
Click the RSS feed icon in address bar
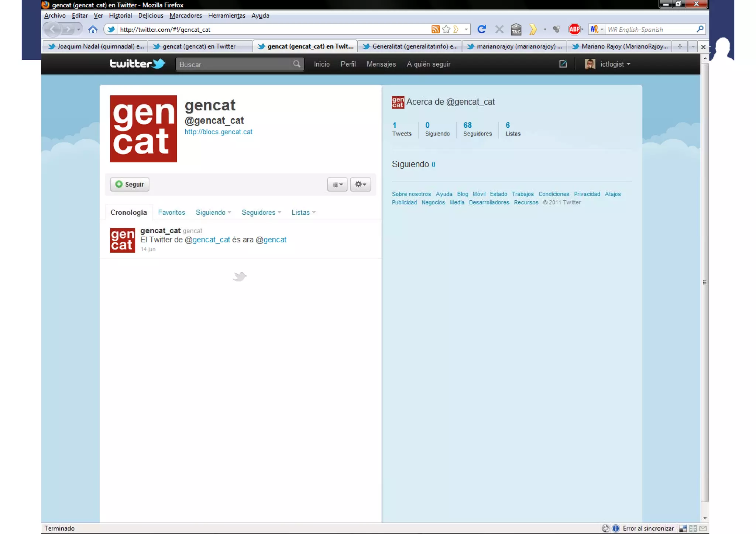pyautogui.click(x=436, y=30)
